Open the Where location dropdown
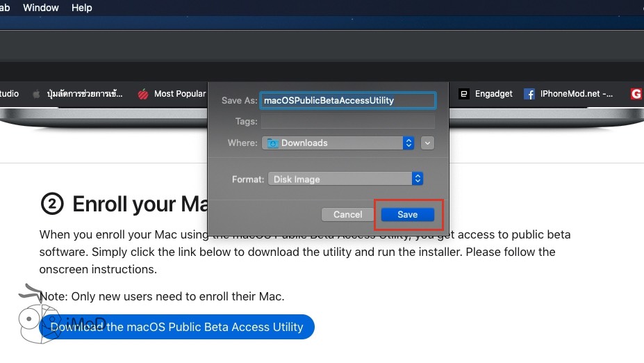The image size is (644, 363). tap(338, 143)
